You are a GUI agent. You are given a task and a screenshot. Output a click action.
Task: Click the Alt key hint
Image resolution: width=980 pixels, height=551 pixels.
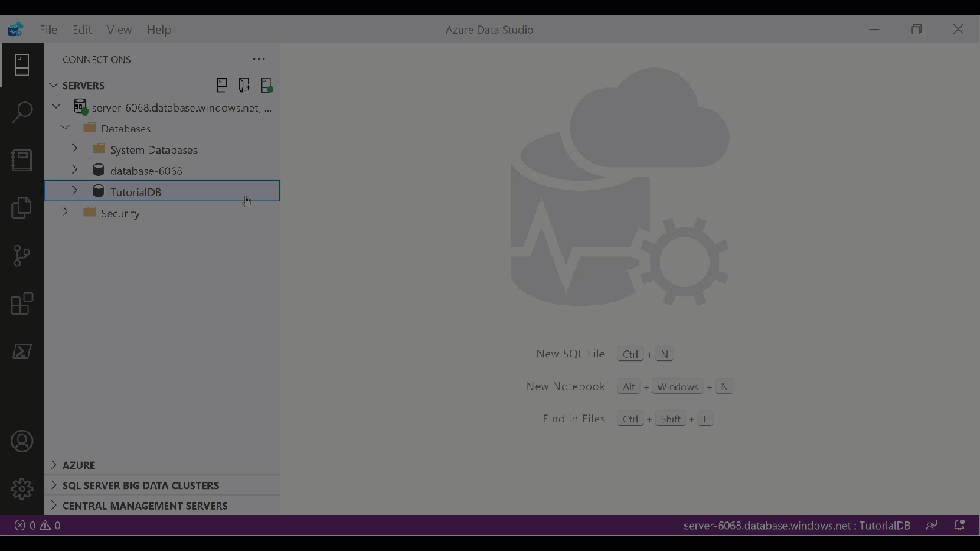(x=629, y=386)
